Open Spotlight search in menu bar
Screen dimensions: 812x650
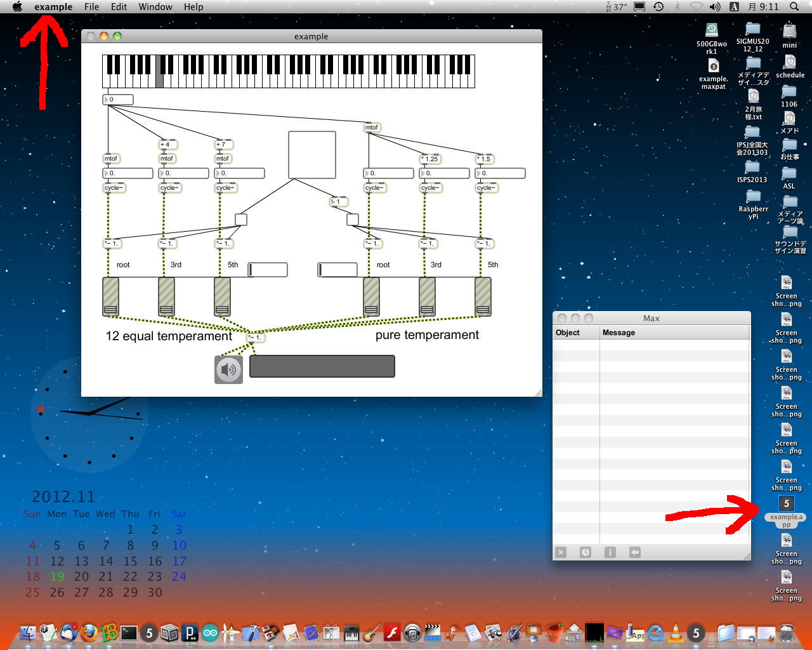pos(794,7)
